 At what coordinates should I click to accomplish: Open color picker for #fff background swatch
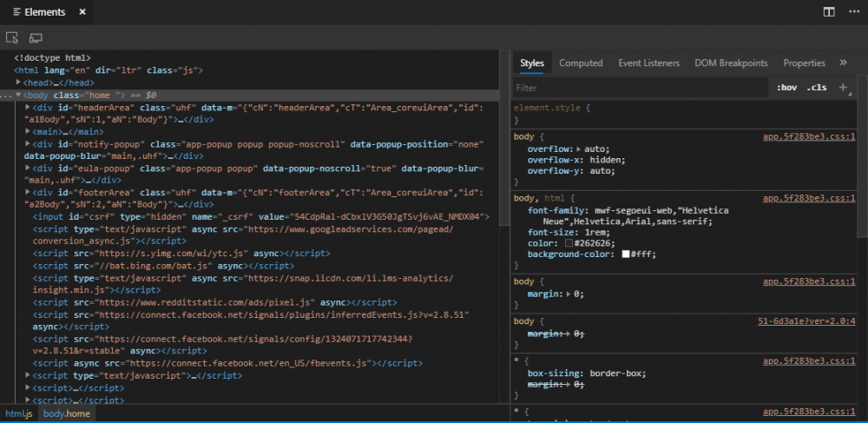pos(626,254)
